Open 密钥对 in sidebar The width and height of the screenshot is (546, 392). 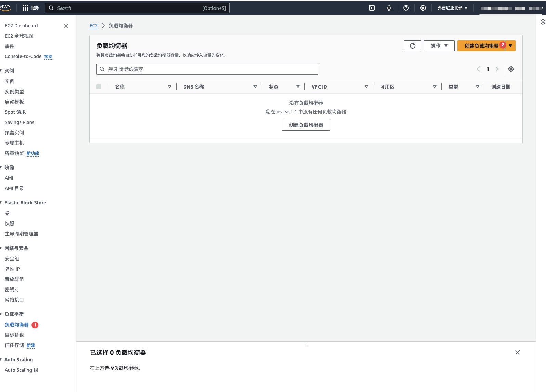12,289
